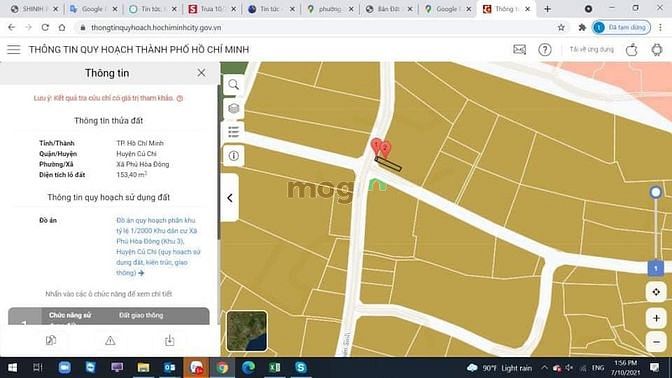This screenshot has width=672, height=378.
Task: Zoom in the map with plus button
Action: point(656,318)
